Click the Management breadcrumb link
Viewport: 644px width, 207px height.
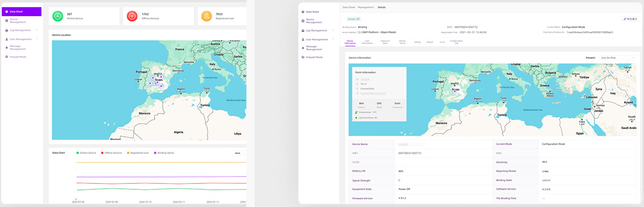click(366, 8)
